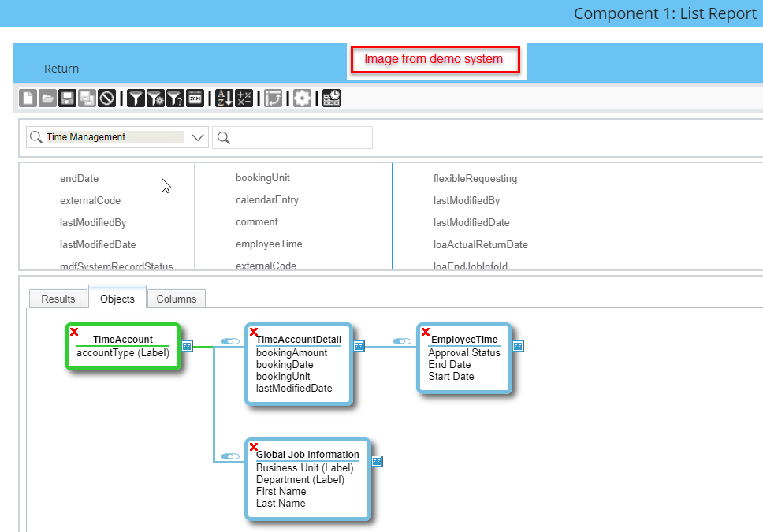The width and height of the screenshot is (763, 532).
Task: Click the Open folder icon
Action: 47,99
